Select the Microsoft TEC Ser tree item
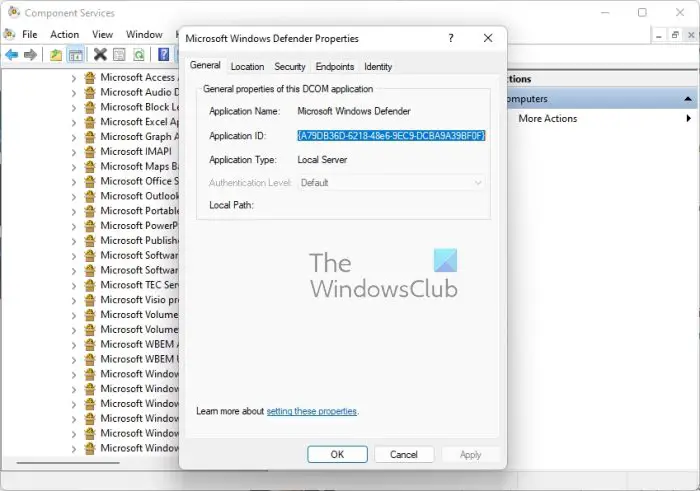Image resolution: width=700 pixels, height=491 pixels. click(139, 285)
